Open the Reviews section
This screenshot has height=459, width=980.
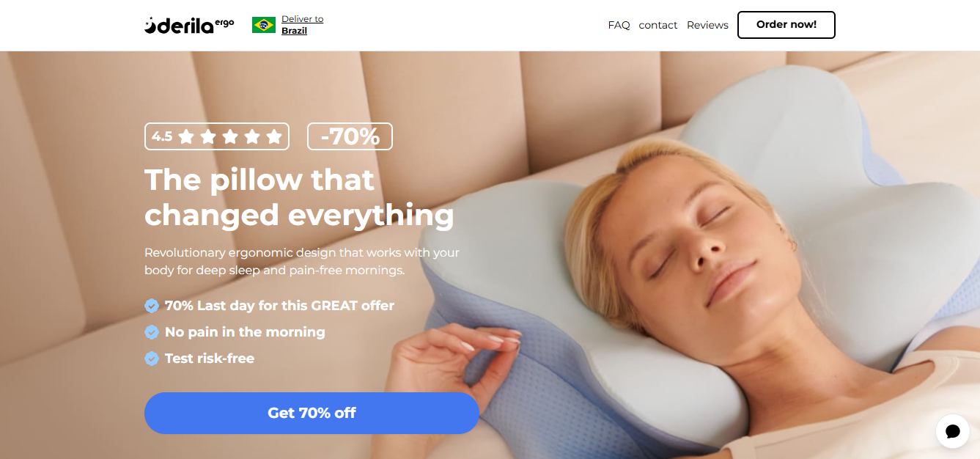coord(707,25)
